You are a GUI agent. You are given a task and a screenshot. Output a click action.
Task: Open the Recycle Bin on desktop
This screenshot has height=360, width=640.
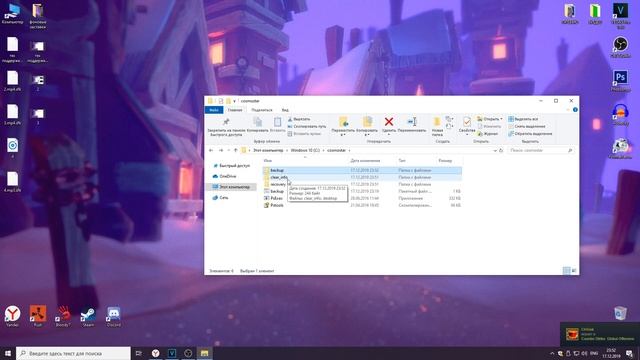tap(620, 313)
